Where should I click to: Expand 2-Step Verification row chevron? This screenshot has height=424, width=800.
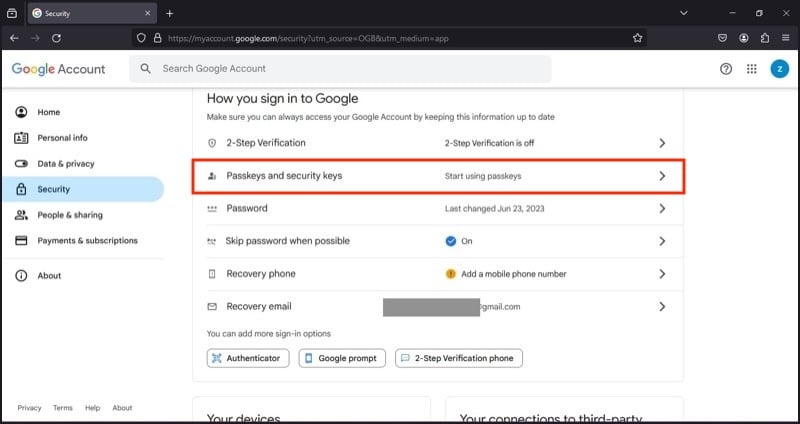coord(662,143)
